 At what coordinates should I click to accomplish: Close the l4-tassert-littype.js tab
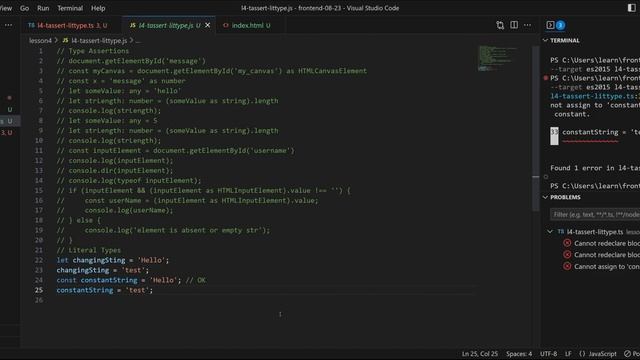207,25
